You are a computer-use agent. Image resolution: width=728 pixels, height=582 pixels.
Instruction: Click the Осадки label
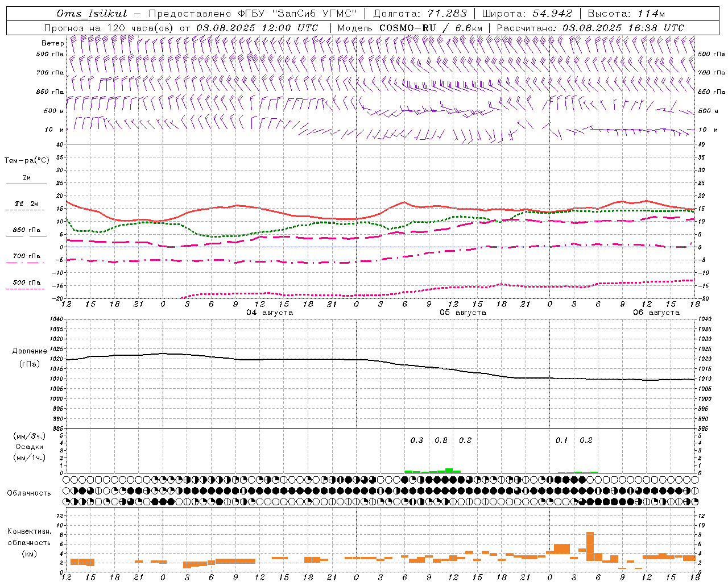click(30, 447)
